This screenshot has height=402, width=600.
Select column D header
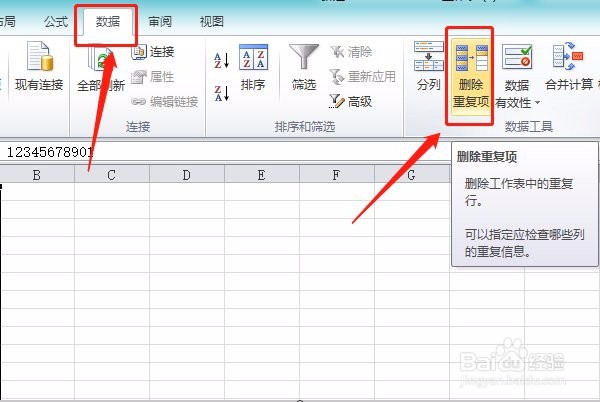coord(186,175)
